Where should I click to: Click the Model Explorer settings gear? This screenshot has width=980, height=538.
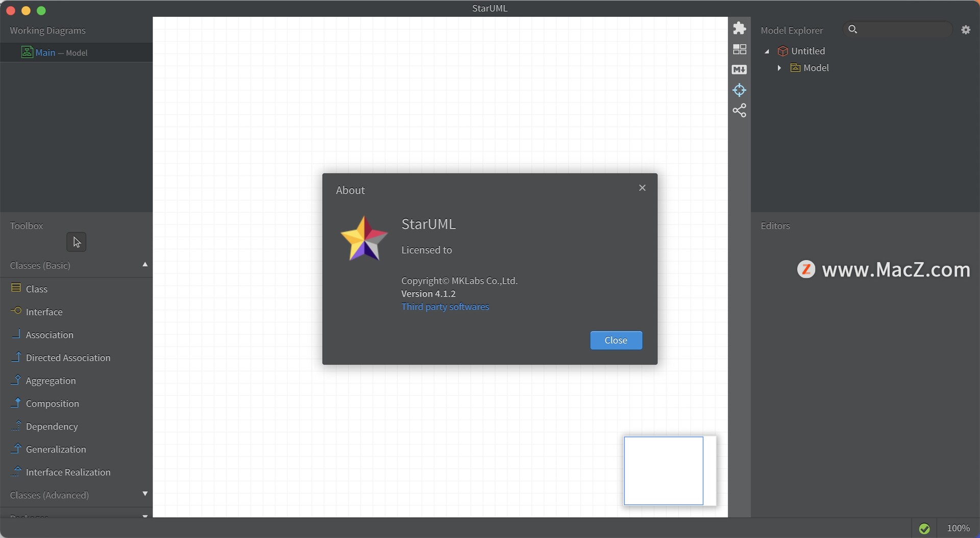966,30
